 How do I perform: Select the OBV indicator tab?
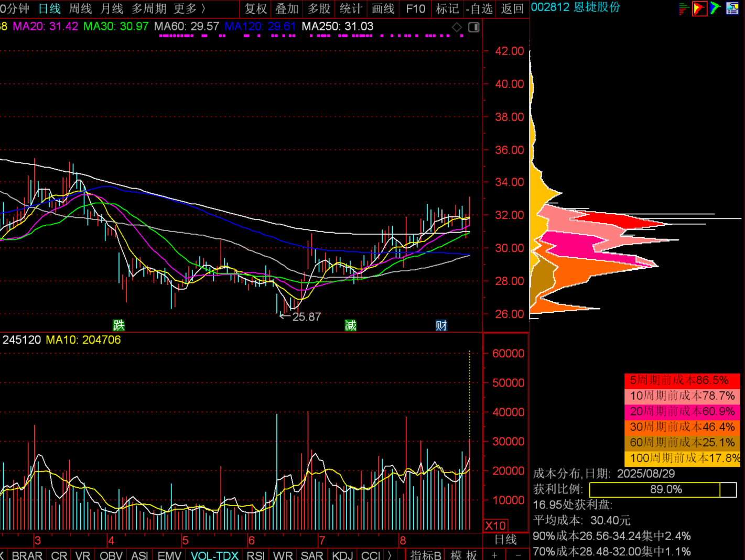point(111,555)
